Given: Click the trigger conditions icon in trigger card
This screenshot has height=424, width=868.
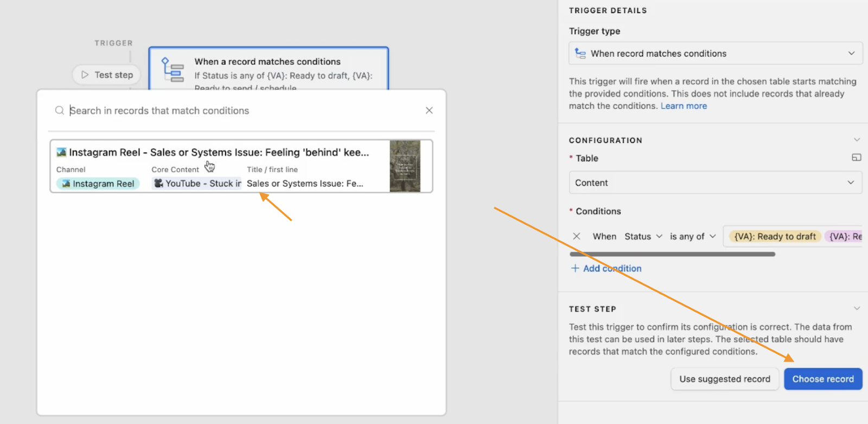Looking at the screenshot, I should 173,69.
